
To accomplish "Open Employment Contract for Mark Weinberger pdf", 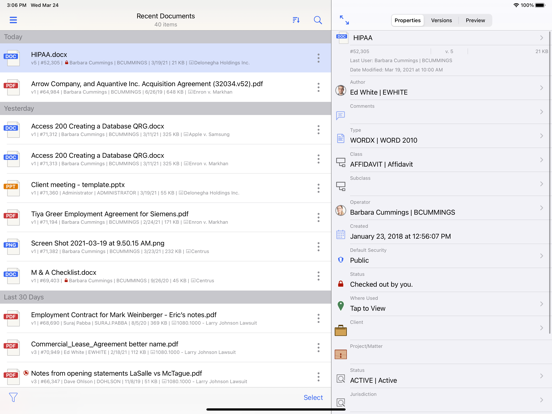I will pyautogui.click(x=165, y=318).
